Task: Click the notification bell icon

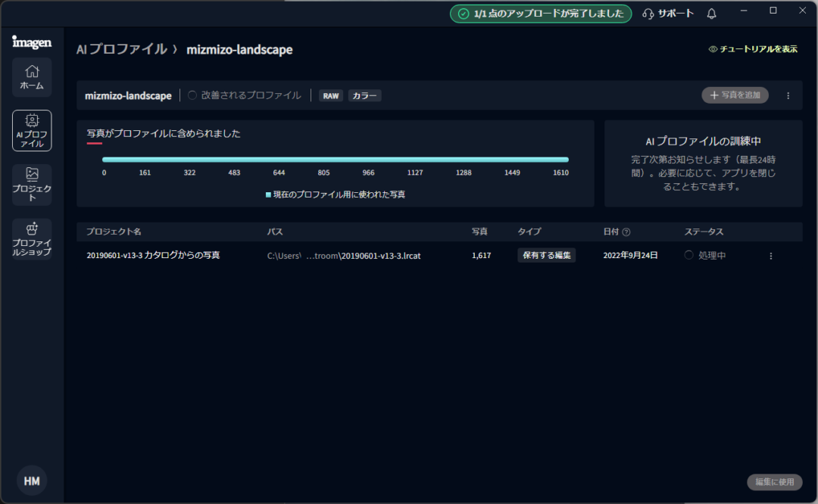Action: click(x=711, y=14)
